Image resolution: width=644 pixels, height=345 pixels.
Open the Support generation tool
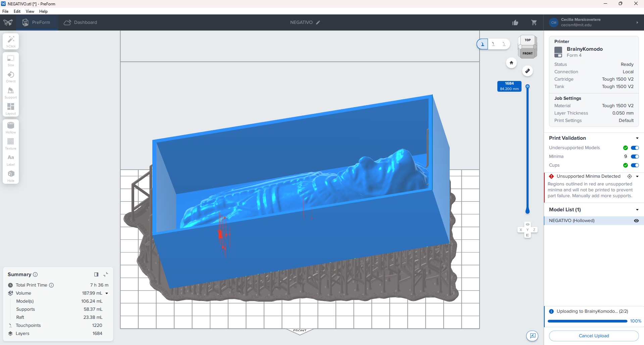[x=11, y=92]
